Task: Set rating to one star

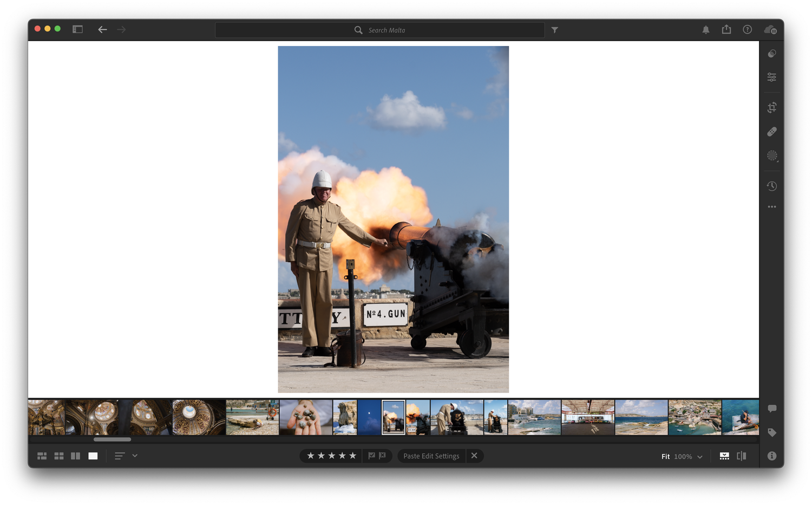Action: (x=311, y=456)
